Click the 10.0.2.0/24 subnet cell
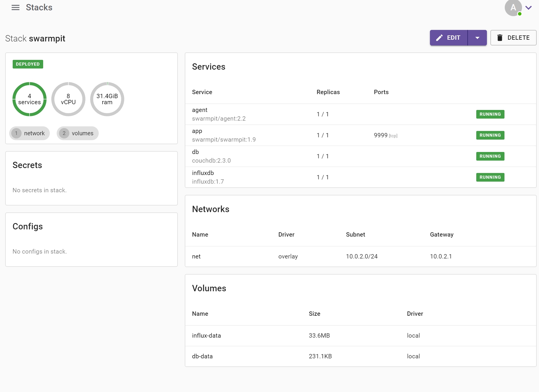The height and width of the screenshot is (392, 539). pyautogui.click(x=362, y=256)
